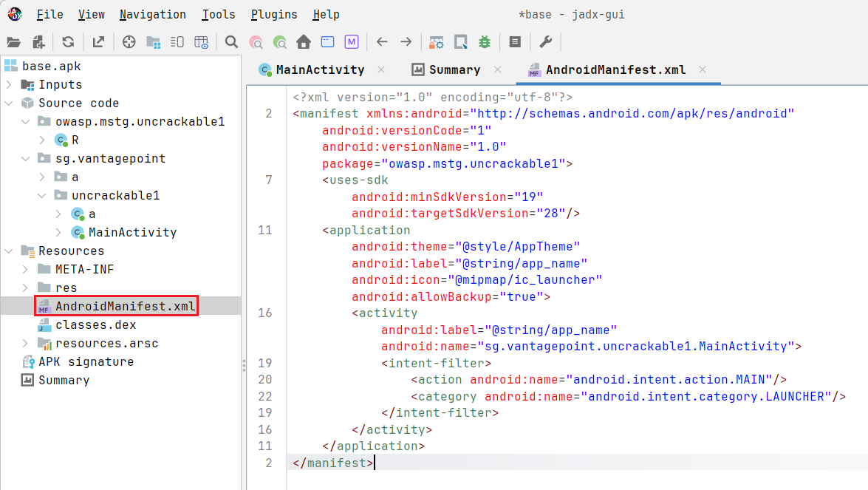Click the Open file folder toolbar icon
This screenshot has width=868, height=490.
click(x=14, y=42)
